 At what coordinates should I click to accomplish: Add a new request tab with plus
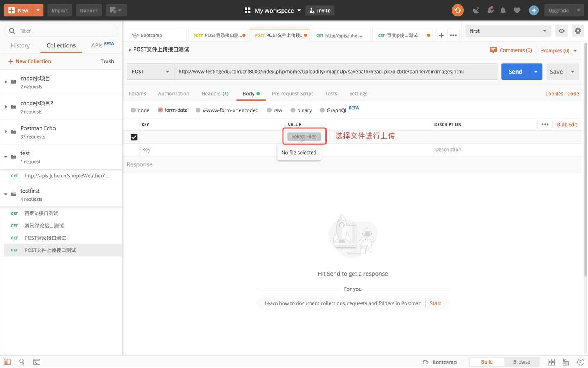tap(441, 35)
